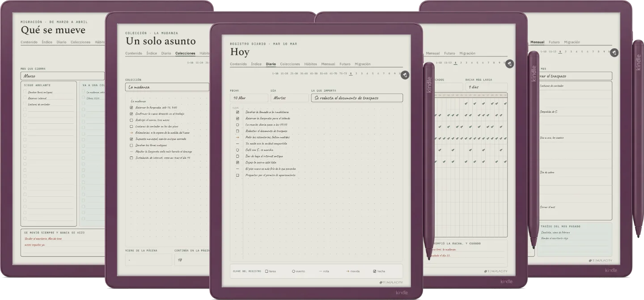Viewport: 644px width, 300px height.
Task: Tap the dash beside Alquilar la furgoneta entry
Action: point(131,152)
